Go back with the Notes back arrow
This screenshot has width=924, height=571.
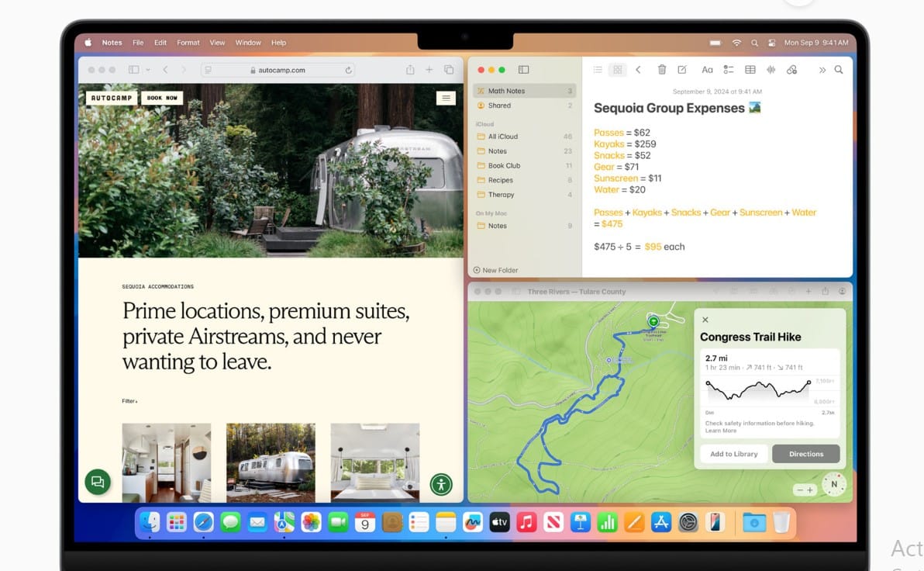[x=638, y=70]
